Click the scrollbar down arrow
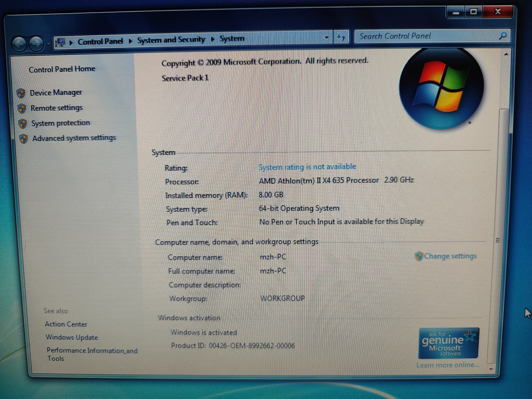This screenshot has height=399, width=532. pos(491,369)
